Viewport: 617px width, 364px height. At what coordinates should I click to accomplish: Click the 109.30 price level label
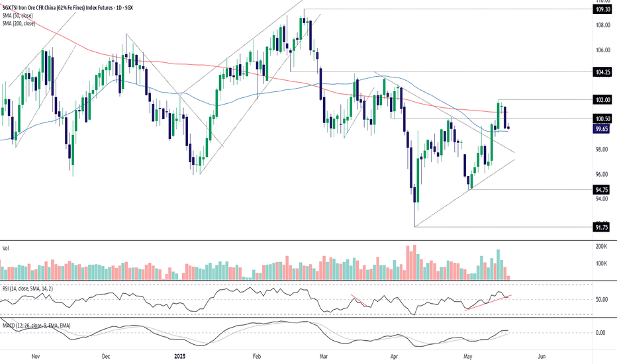[x=602, y=9]
